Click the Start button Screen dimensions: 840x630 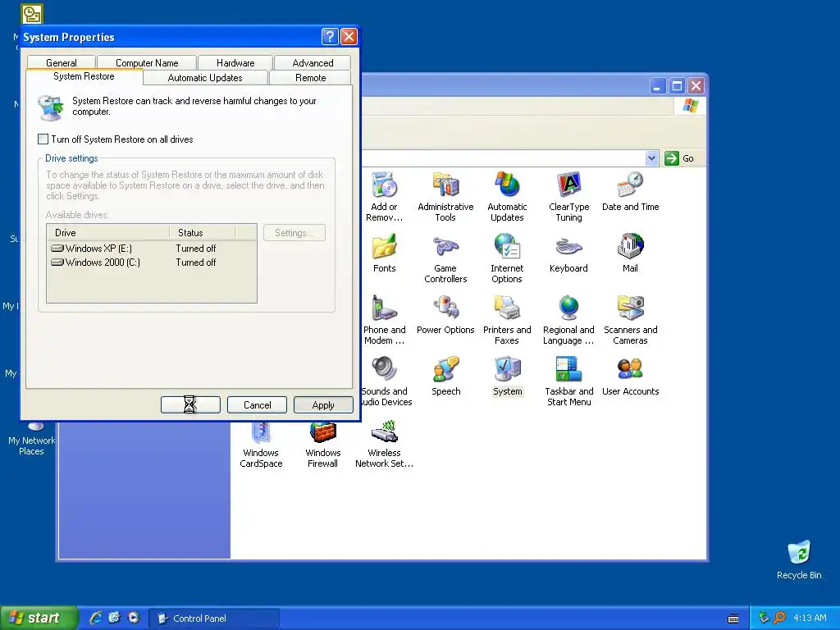click(39, 618)
